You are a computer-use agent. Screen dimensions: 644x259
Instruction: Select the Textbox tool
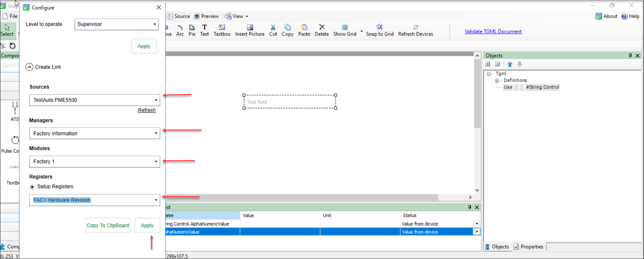222,27
